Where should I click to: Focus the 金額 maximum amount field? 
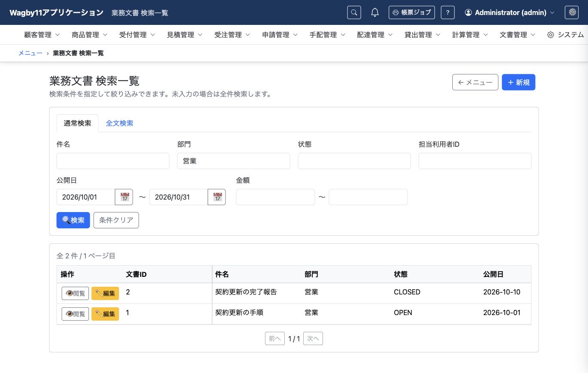[368, 197]
